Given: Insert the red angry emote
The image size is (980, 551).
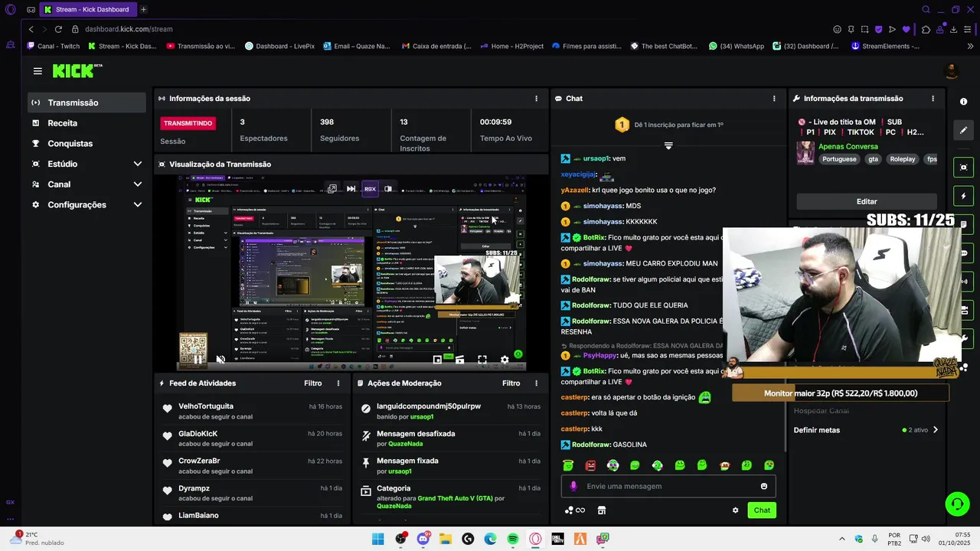Looking at the screenshot, I should point(590,465).
